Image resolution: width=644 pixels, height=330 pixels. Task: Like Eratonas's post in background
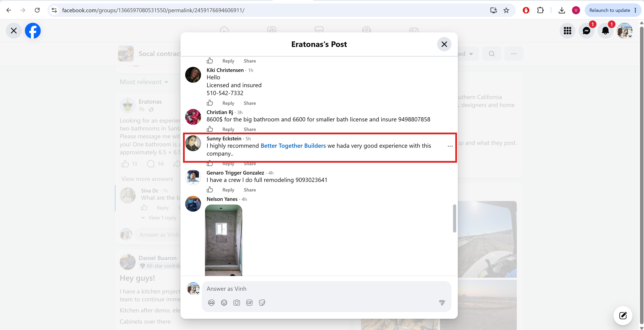pos(125,164)
